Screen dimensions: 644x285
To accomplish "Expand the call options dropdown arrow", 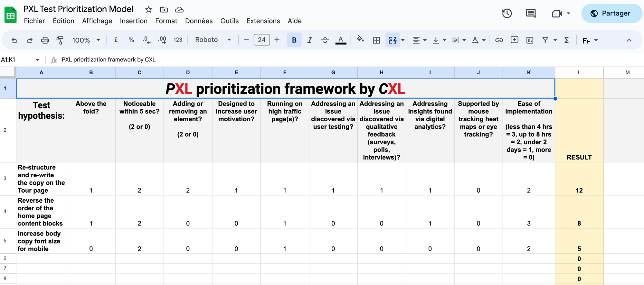I will click(568, 14).
